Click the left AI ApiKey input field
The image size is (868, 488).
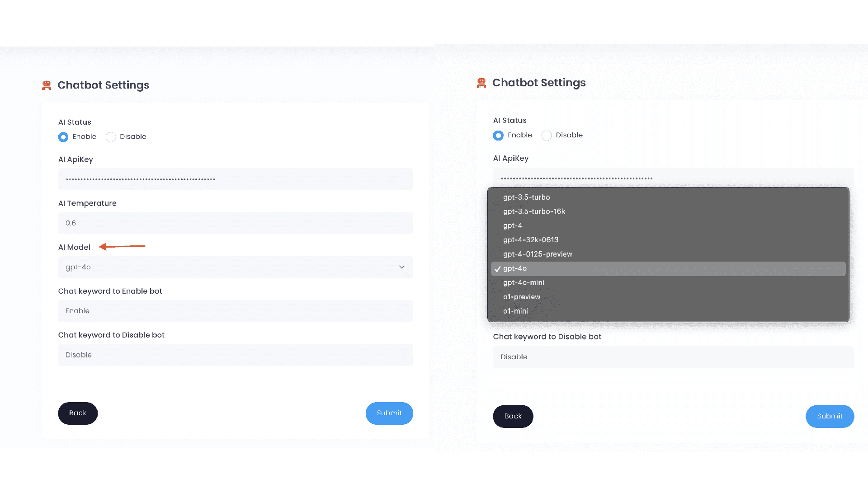pyautogui.click(x=235, y=179)
